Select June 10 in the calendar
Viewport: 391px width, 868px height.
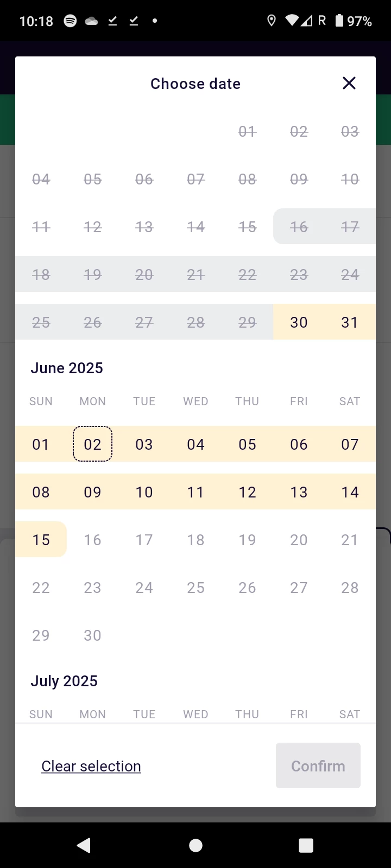(x=144, y=492)
